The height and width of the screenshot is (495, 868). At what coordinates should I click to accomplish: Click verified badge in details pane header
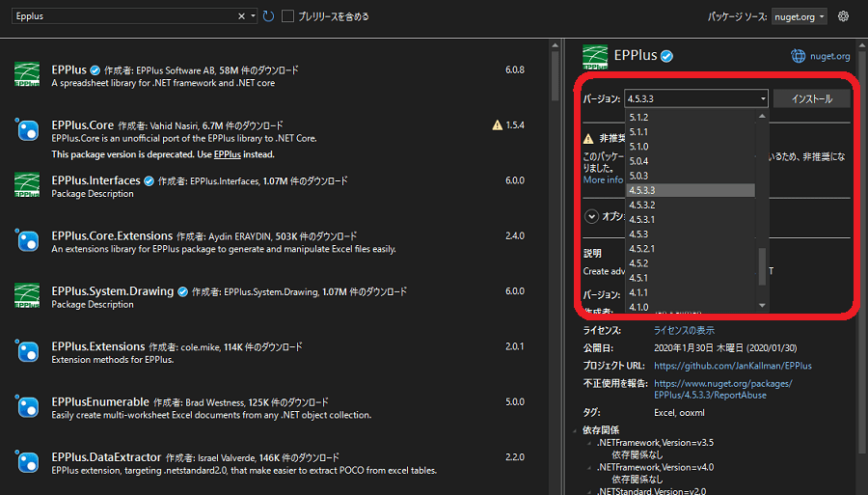667,56
